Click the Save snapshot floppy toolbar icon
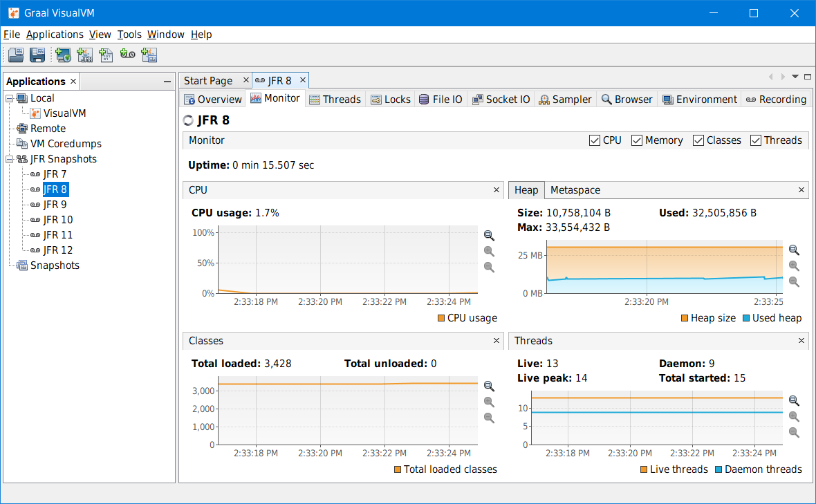Screen dimensions: 816x504 tap(37, 55)
